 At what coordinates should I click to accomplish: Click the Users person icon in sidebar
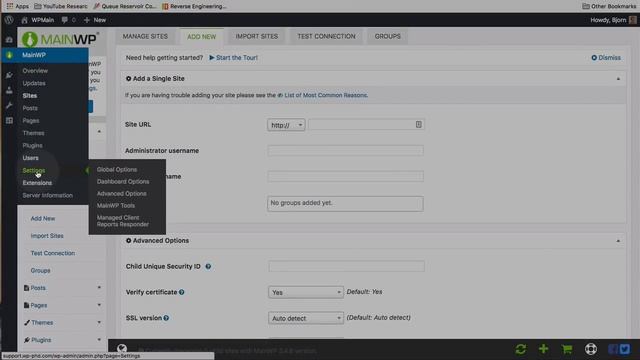pyautogui.click(x=9, y=90)
